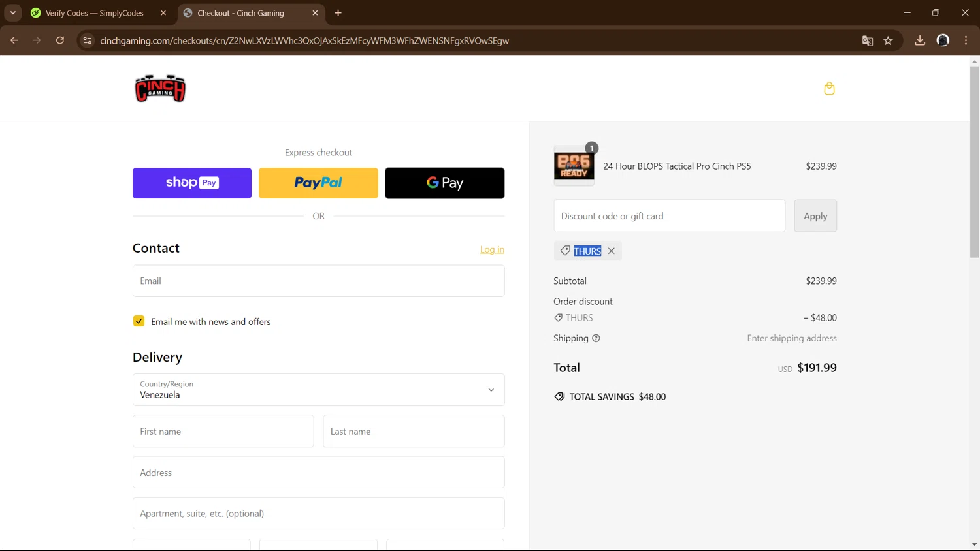Focus the Email input field
Viewport: 980px width, 551px height.
[x=319, y=281]
